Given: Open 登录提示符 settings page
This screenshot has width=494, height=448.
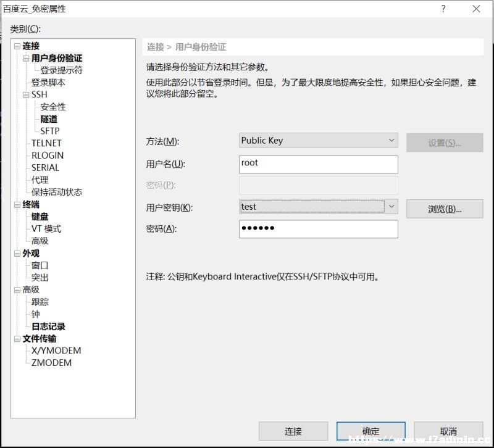Looking at the screenshot, I should tap(61, 70).
